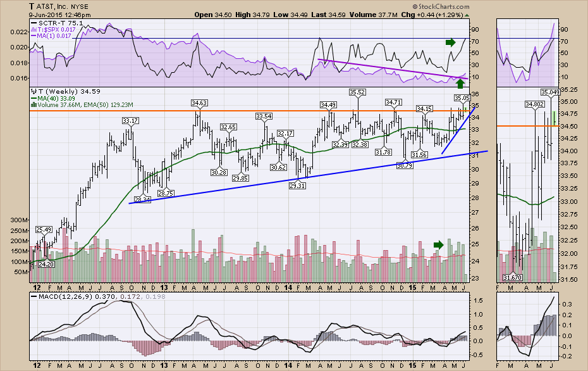Image resolution: width=588 pixels, height=371 pixels.
Task: Click the 31.56 low price label
Action: click(419, 154)
